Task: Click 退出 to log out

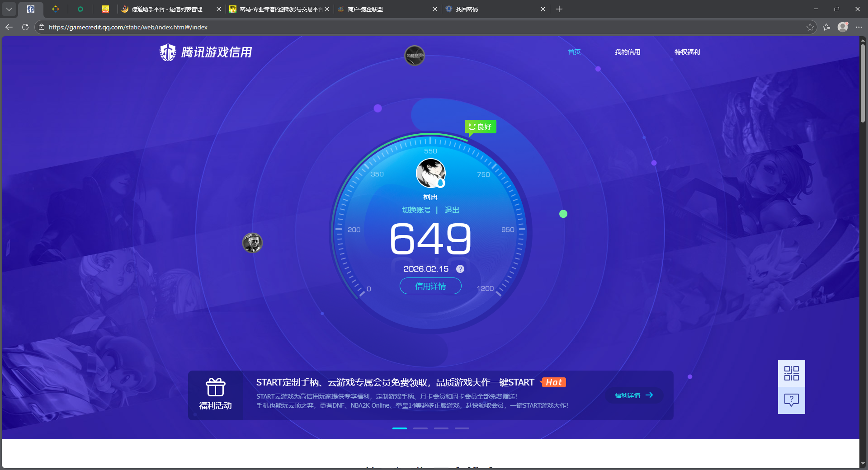Action: click(x=452, y=210)
